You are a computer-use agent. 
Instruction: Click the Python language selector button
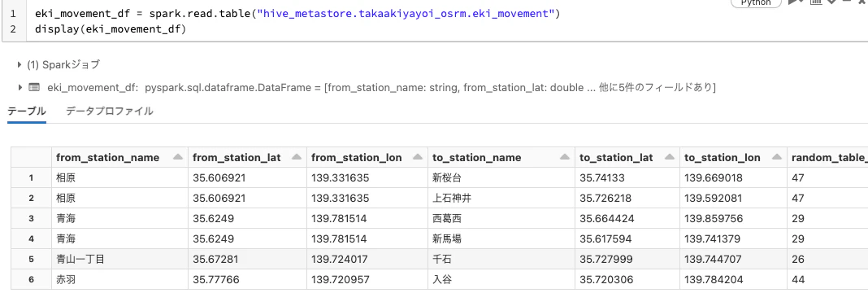coord(756,2)
